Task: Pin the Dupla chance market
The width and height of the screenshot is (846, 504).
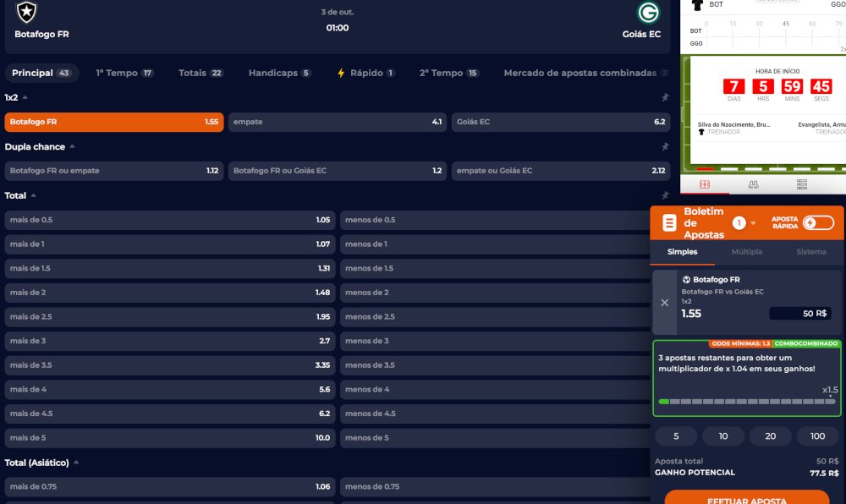Action: point(665,147)
